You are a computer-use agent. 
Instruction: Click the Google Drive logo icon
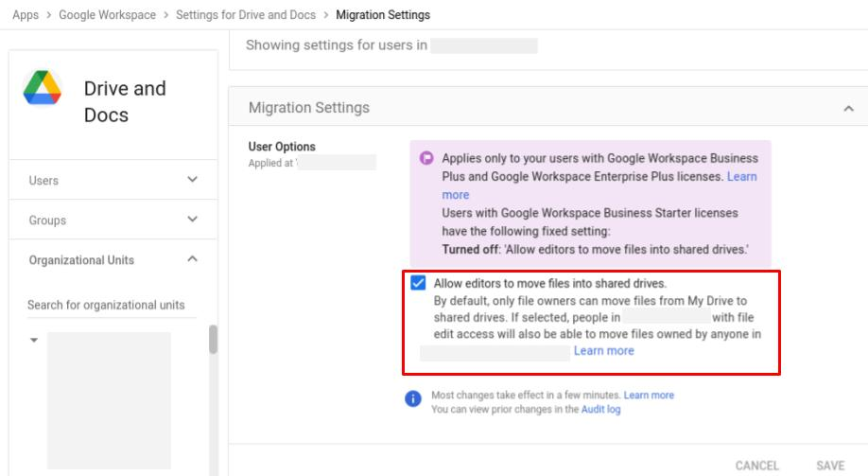coord(42,88)
